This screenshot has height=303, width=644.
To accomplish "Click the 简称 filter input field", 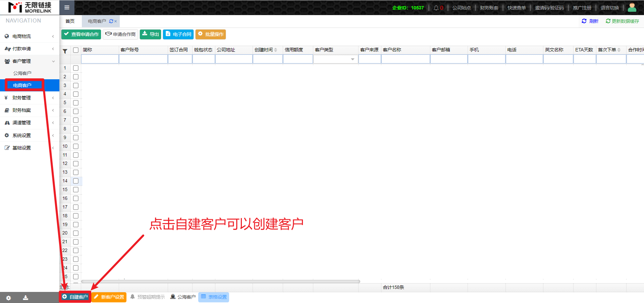I will [x=100, y=59].
